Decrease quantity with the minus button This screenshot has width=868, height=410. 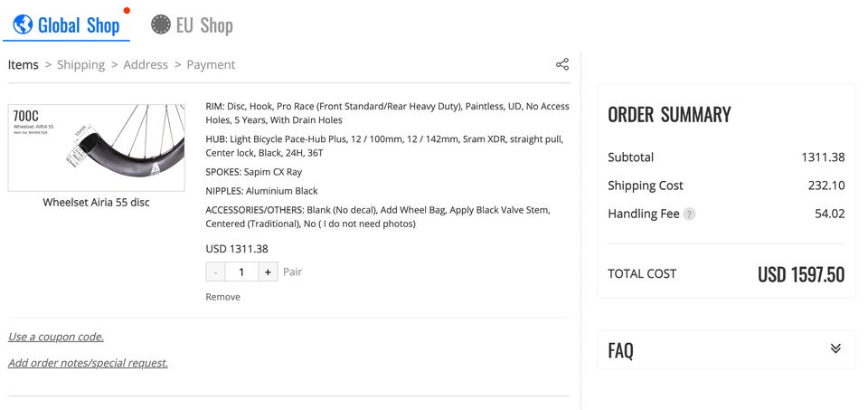[x=215, y=272]
